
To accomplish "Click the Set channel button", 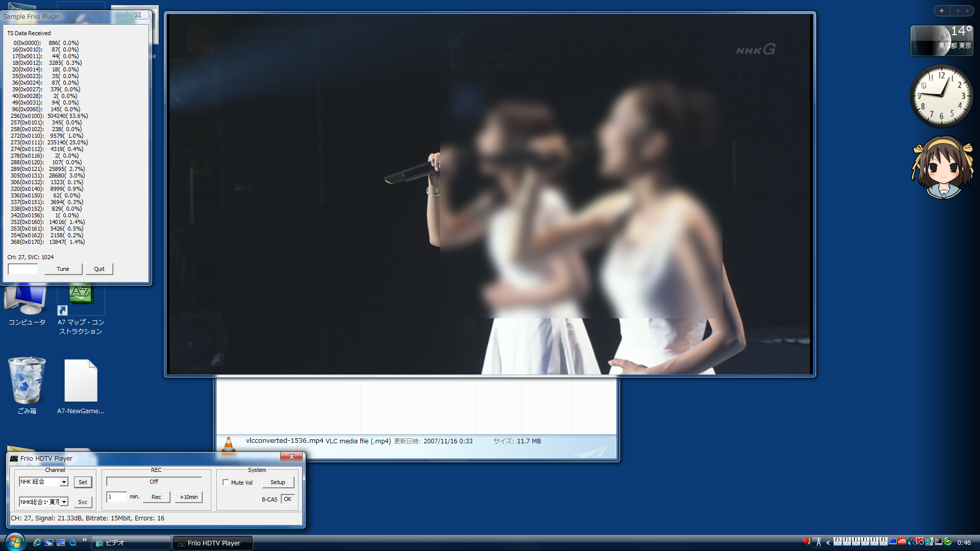I will [x=83, y=482].
